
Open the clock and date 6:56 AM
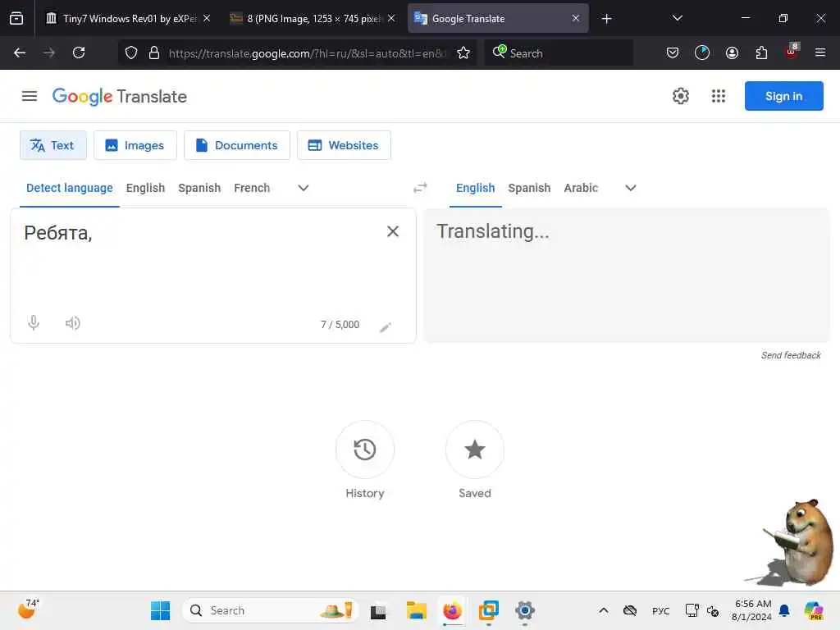(x=751, y=610)
